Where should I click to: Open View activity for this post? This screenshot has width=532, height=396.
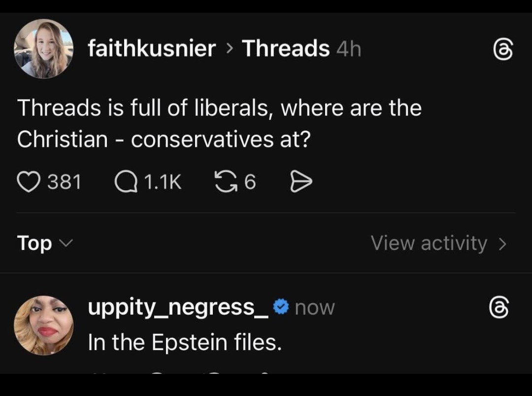429,243
